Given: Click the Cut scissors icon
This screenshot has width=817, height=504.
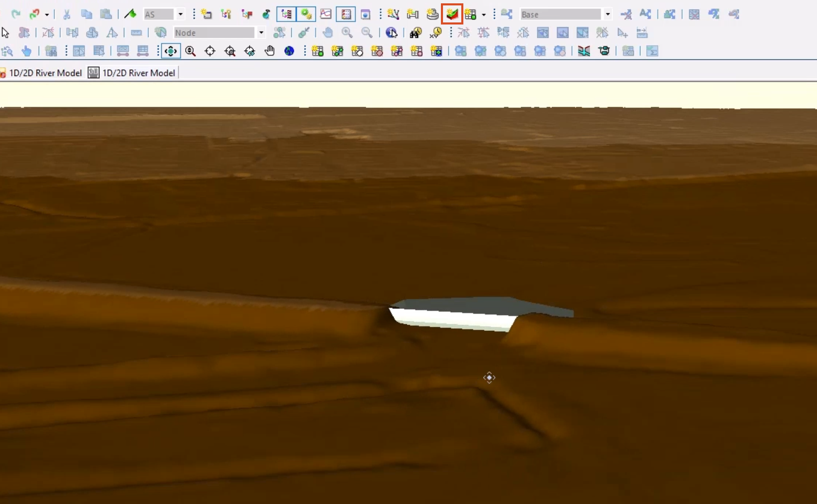Looking at the screenshot, I should (x=66, y=14).
